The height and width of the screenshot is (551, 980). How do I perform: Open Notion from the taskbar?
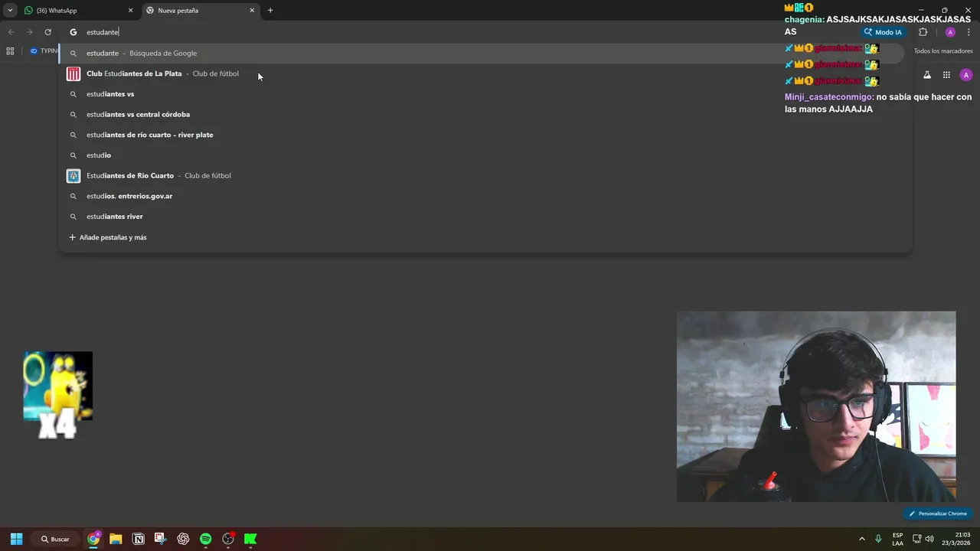coord(139,539)
